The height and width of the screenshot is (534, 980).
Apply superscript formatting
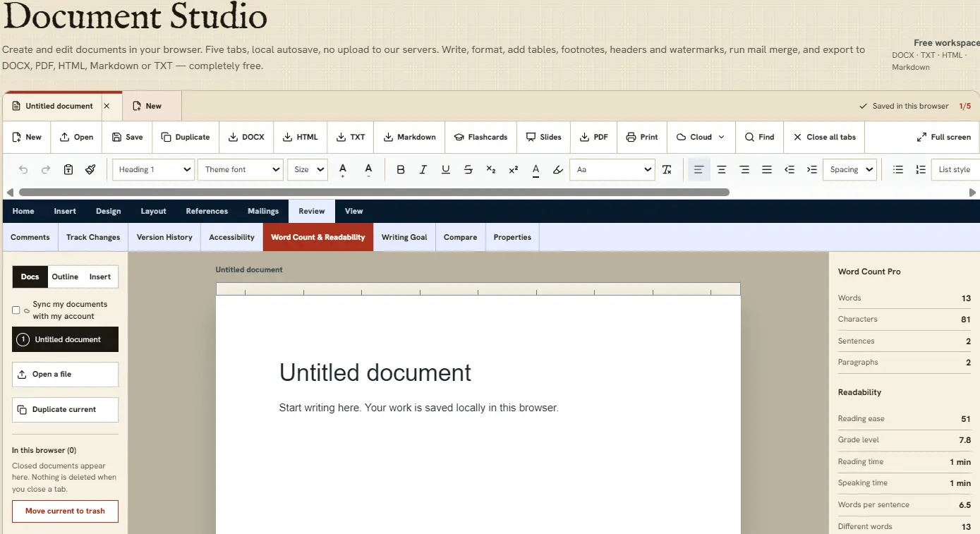514,169
